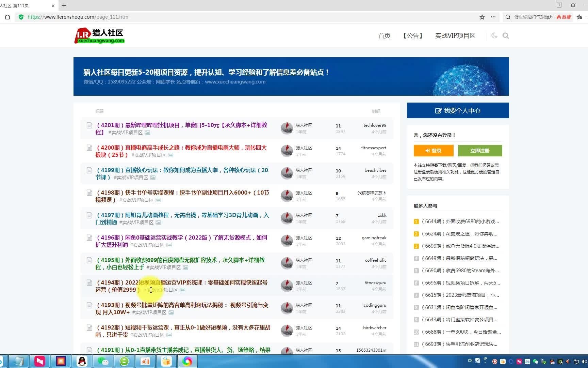Open sidebar item (6624期) AI变现之道
588x368 pixels.
pos(459,234)
